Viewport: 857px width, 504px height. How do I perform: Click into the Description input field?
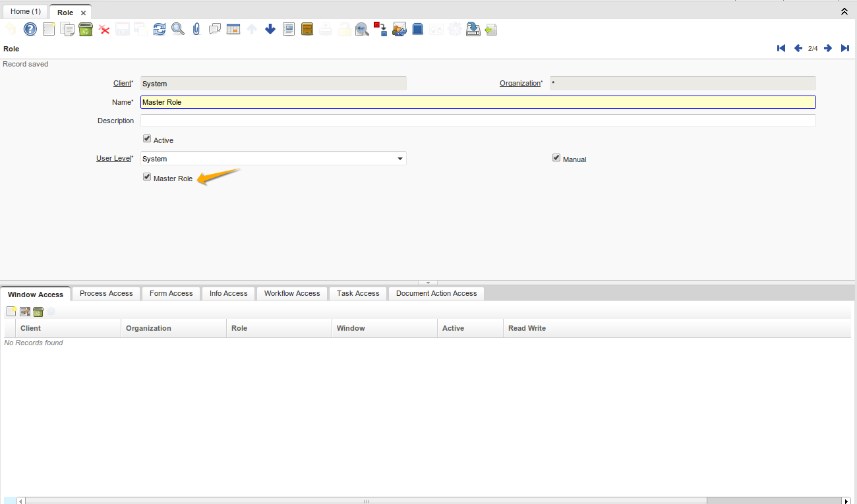(x=478, y=121)
